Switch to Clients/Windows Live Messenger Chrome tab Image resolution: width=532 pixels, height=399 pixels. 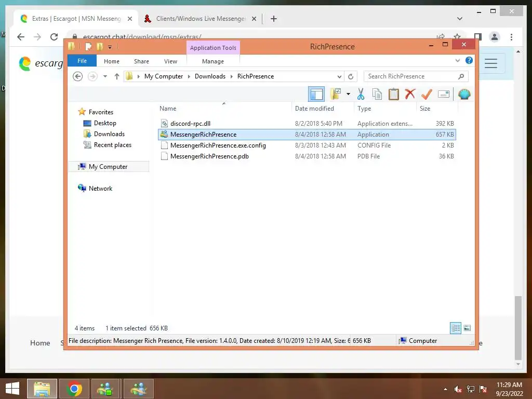point(200,19)
